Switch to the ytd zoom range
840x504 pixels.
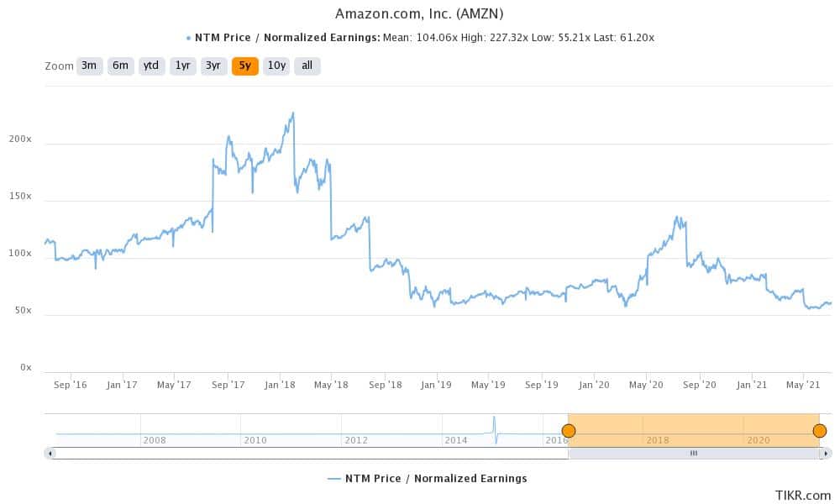coord(150,66)
